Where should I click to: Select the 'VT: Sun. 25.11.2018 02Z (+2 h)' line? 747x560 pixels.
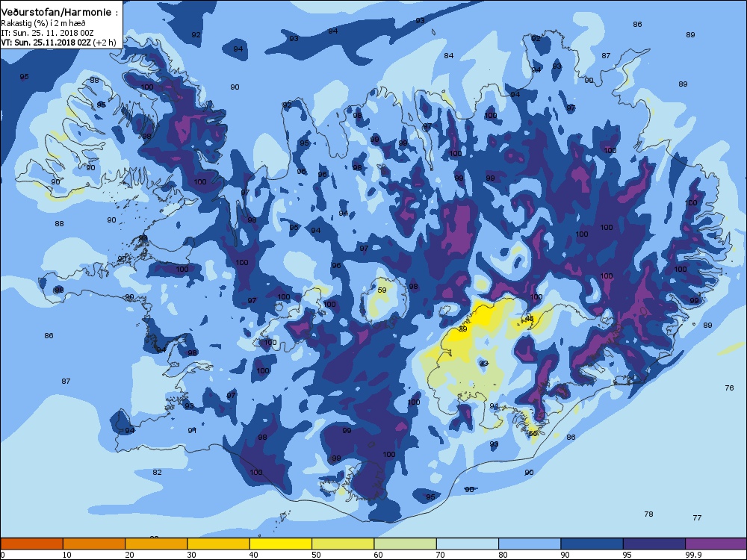pyautogui.click(x=58, y=43)
